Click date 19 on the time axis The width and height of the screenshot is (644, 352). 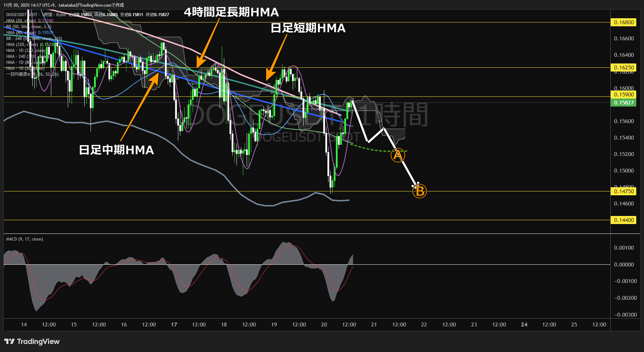(x=274, y=325)
